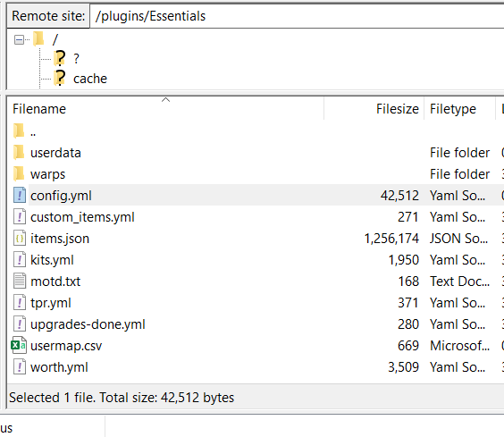Select the tpr.yml filename
Viewport: 504px width, 437px height.
click(51, 303)
